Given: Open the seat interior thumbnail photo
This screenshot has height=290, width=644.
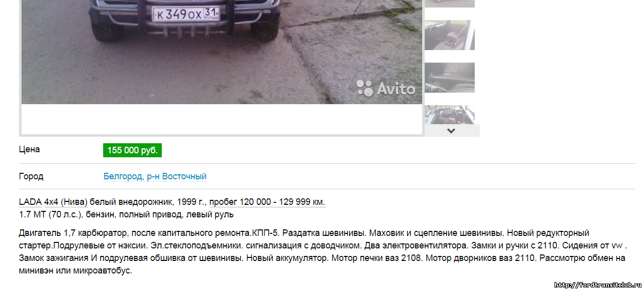Looking at the screenshot, I should click(x=450, y=35).
